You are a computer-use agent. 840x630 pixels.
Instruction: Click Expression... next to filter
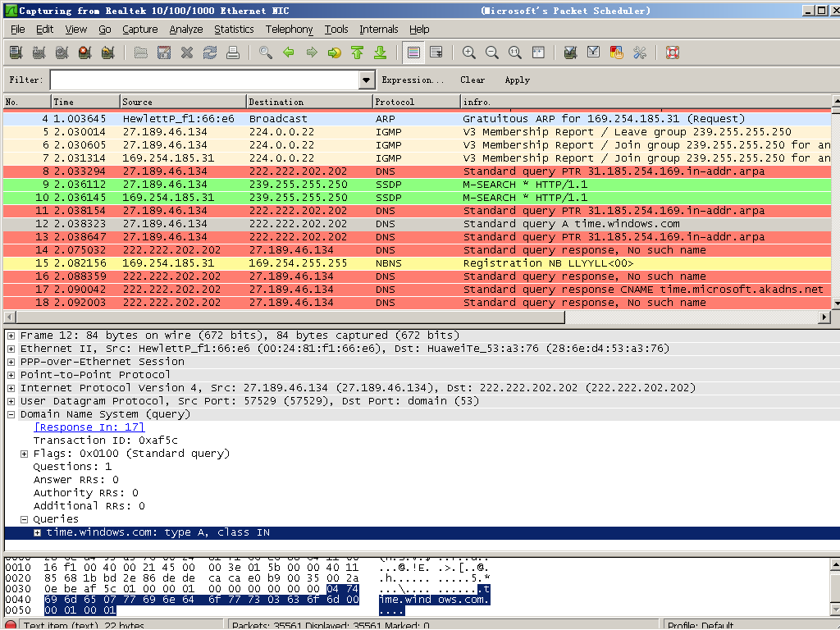pyautogui.click(x=413, y=80)
